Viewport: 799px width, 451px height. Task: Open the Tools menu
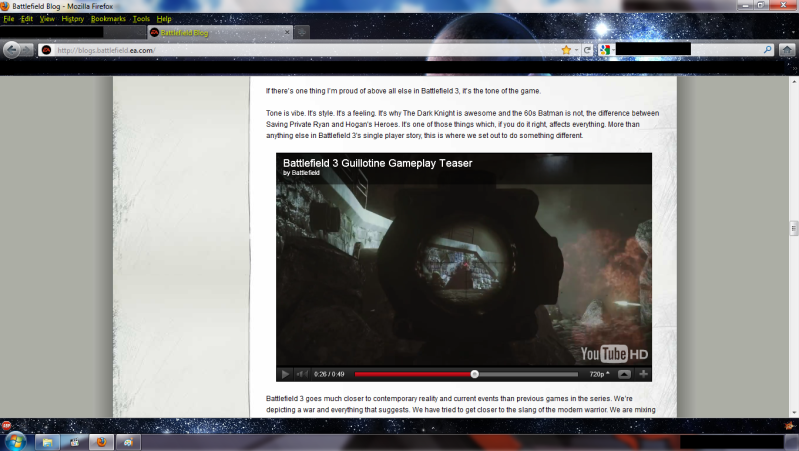tap(141, 19)
